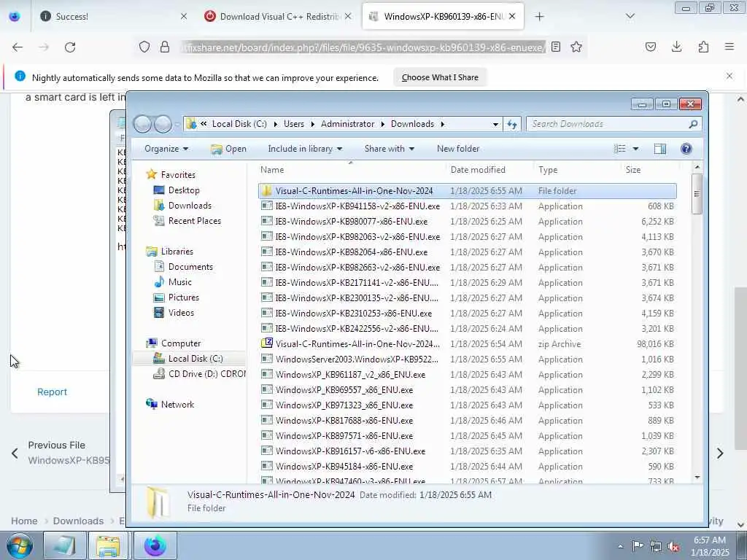Switch to Firefox Nightly taskbar icon

(x=155, y=545)
